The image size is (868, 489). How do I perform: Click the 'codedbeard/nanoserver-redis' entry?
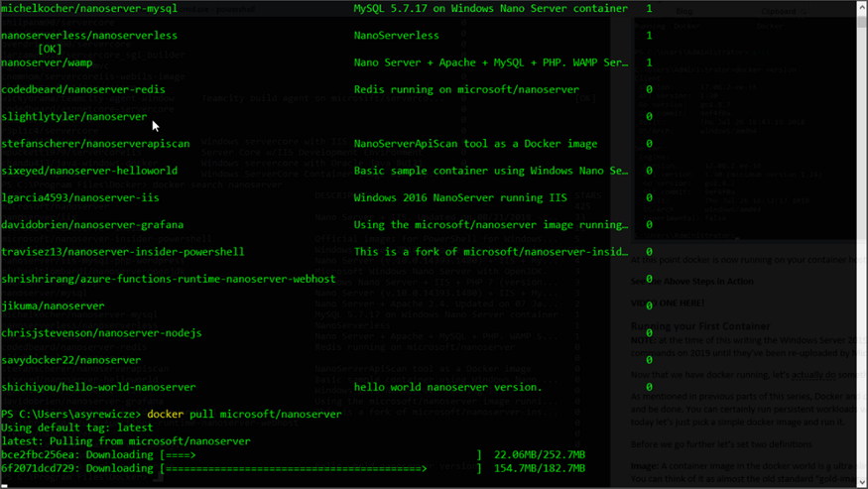(83, 89)
